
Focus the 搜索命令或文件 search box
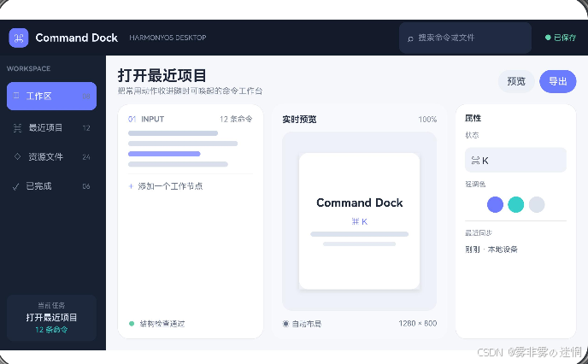tap(465, 38)
